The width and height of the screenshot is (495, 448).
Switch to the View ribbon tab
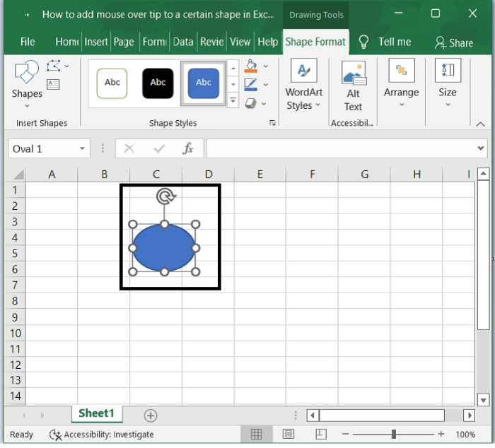[240, 42]
